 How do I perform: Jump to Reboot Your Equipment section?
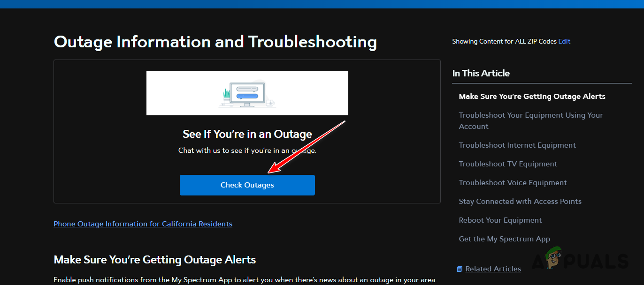500,220
